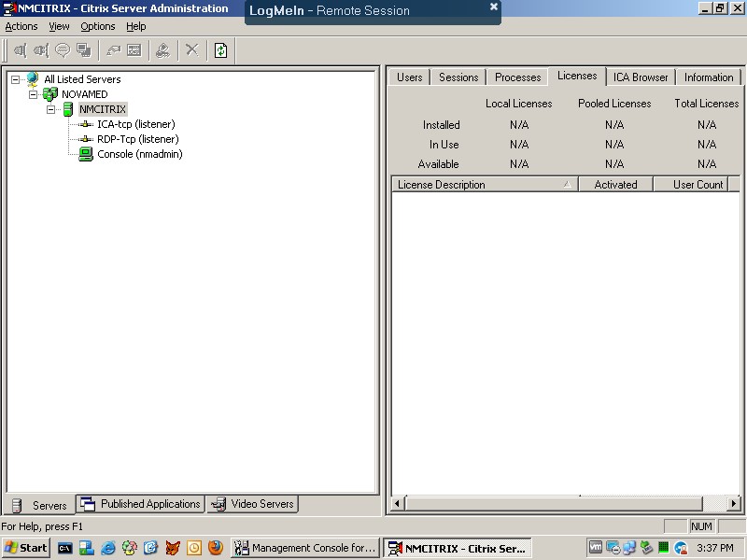Click the VMware tray icon
The height and width of the screenshot is (560, 747).
(595, 548)
